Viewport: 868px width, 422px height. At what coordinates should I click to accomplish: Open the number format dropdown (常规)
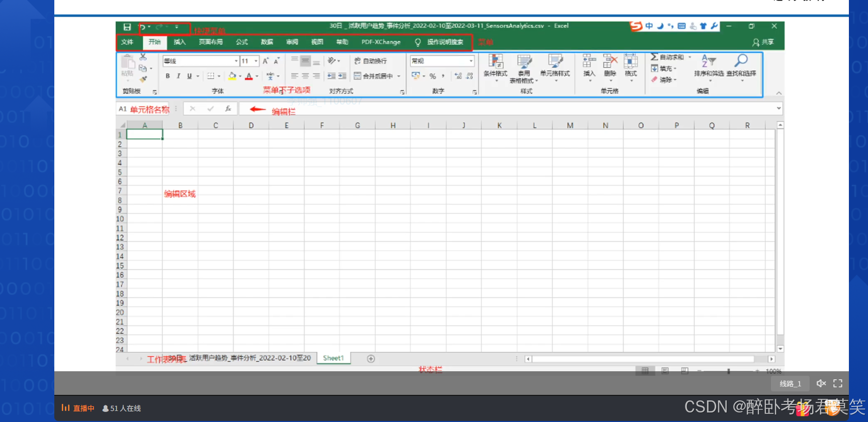click(x=471, y=61)
